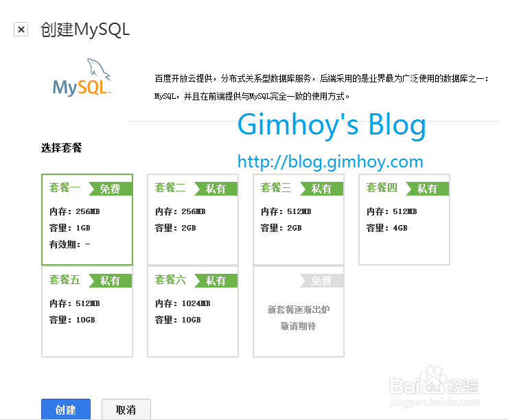Pick the 套餐四 plan with 4GB capacity
The height and width of the screenshot is (420, 508).
(404, 220)
